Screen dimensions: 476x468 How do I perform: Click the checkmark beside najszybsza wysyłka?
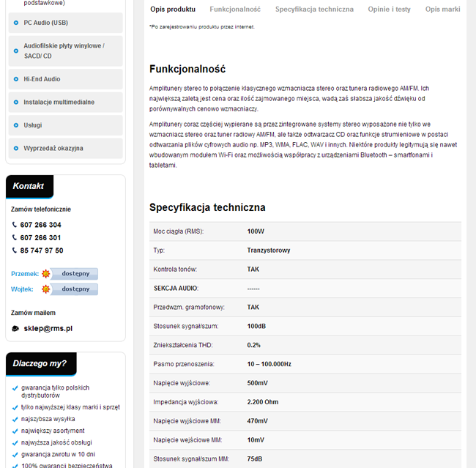point(15,420)
